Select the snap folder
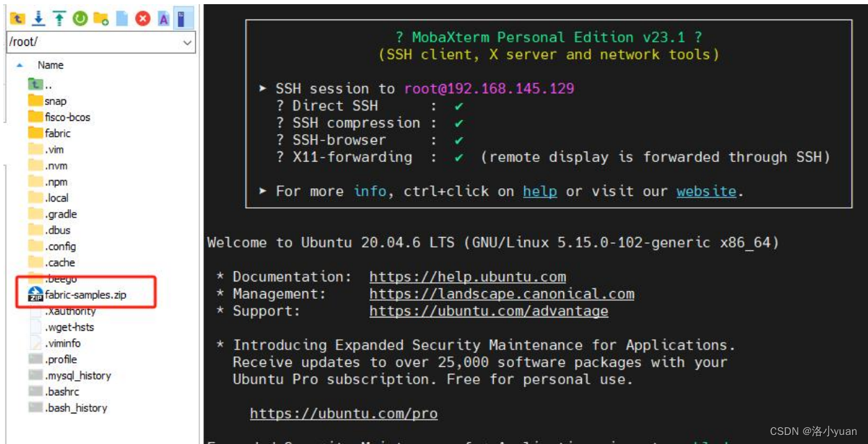 47,101
